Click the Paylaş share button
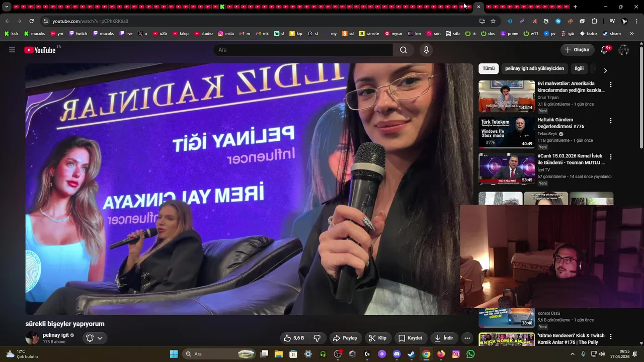 pos(345,338)
